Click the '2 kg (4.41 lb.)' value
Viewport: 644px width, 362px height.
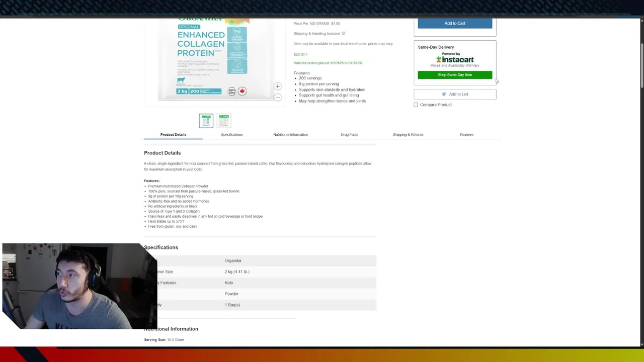coord(237,271)
